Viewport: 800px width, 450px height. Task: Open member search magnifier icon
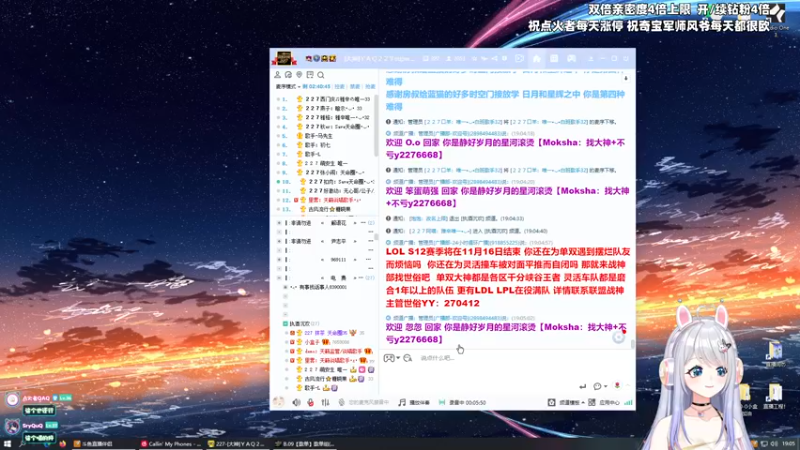321,75
